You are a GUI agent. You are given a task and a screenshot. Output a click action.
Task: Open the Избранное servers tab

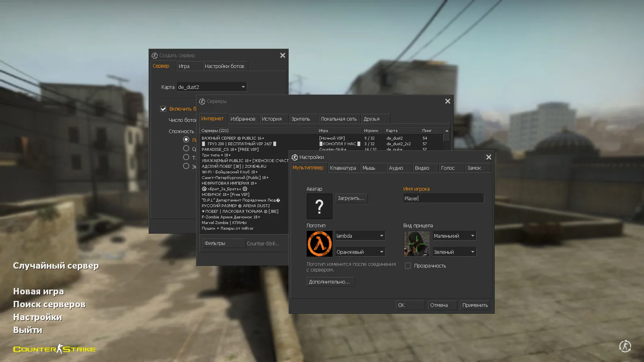point(243,118)
